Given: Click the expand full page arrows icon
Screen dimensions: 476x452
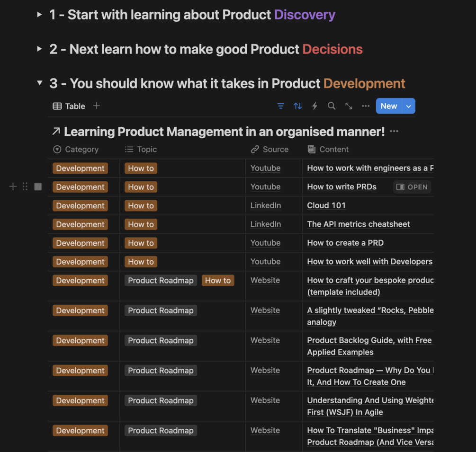Looking at the screenshot, I should pos(349,106).
